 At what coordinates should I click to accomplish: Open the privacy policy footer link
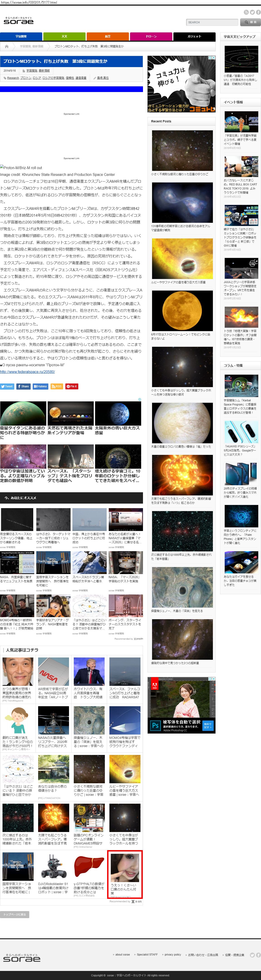tap(173, 955)
